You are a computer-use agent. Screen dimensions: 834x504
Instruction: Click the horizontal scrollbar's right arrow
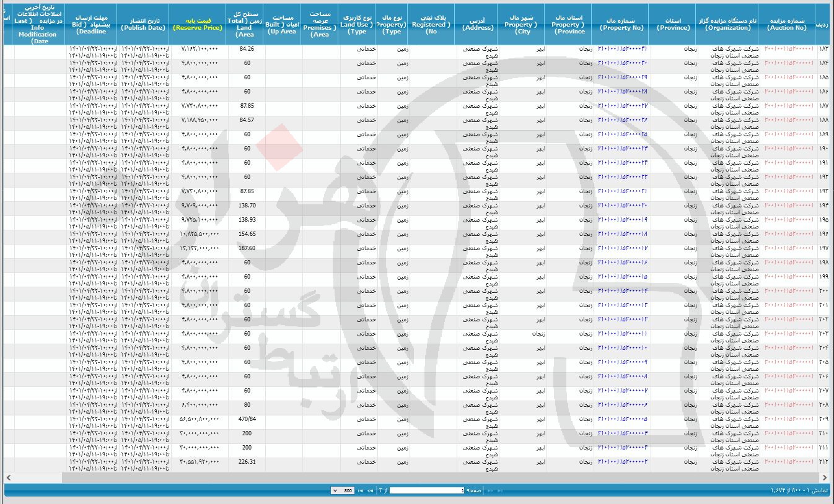click(x=825, y=477)
